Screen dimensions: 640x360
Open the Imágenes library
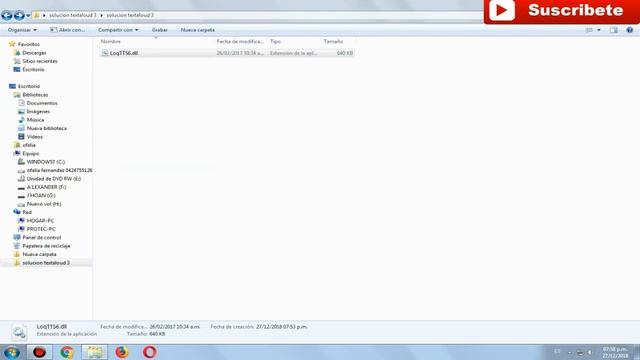38,111
